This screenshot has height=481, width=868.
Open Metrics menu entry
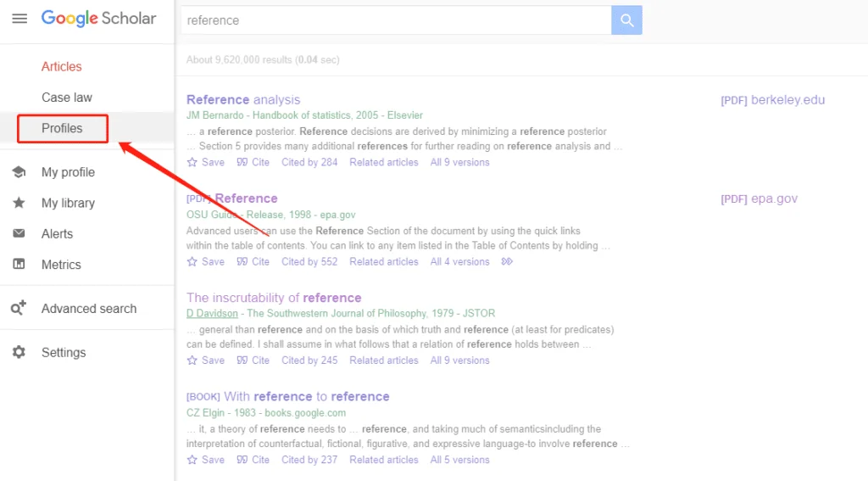[x=61, y=265]
